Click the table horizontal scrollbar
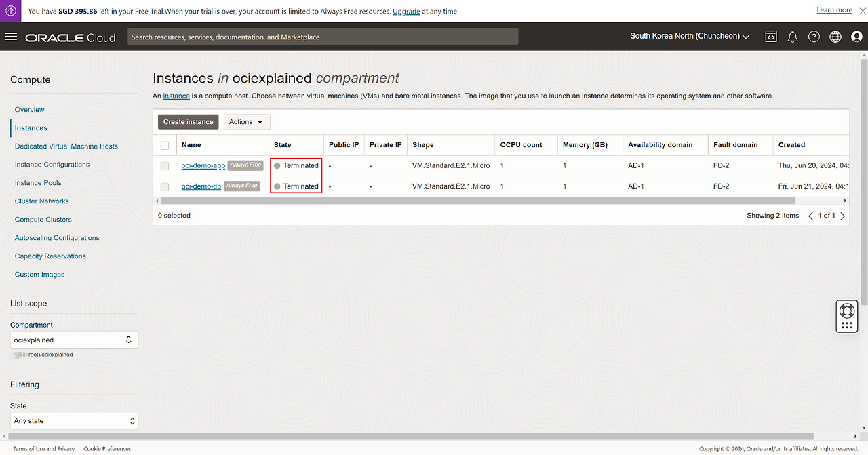This screenshot has width=868, height=455. coord(478,201)
